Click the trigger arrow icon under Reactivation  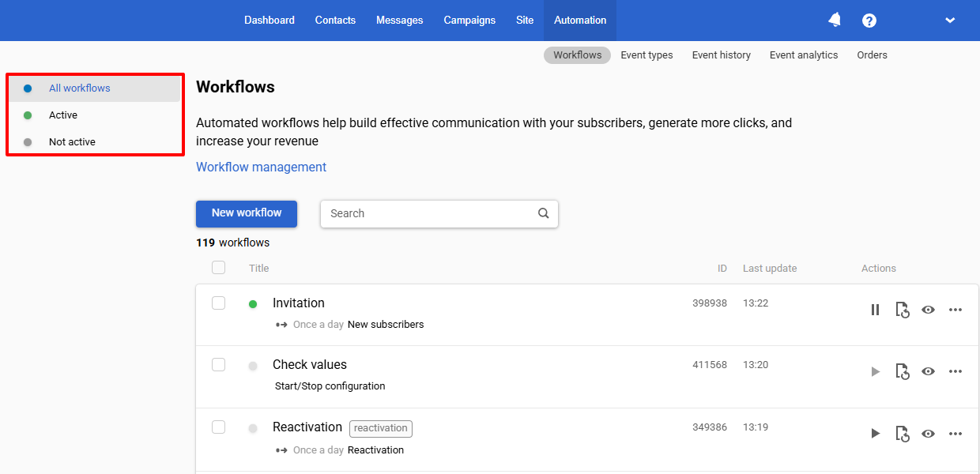pyautogui.click(x=281, y=450)
